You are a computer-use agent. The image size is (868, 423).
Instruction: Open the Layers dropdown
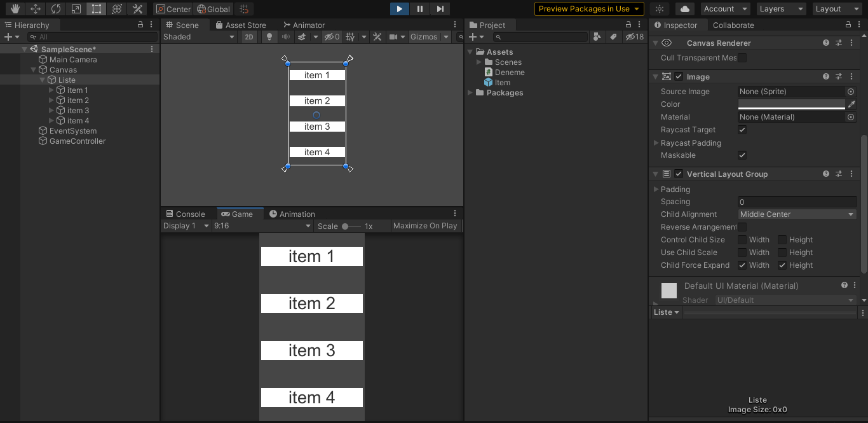pyautogui.click(x=781, y=9)
